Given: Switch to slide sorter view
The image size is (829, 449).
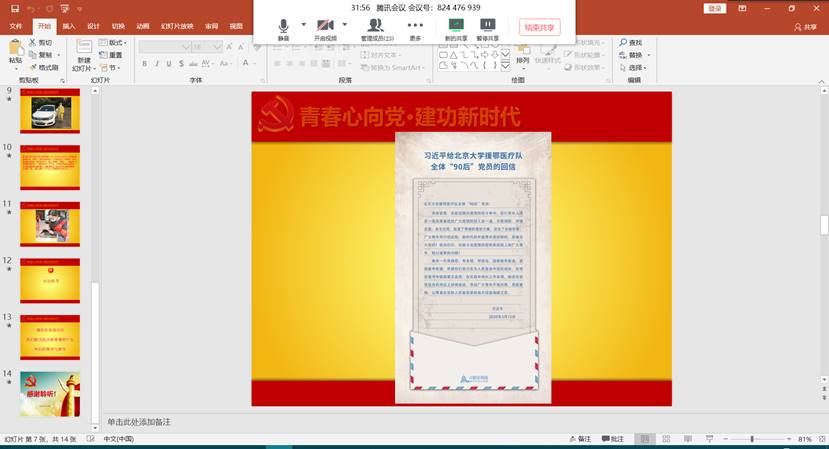Looking at the screenshot, I should pyautogui.click(x=665, y=439).
